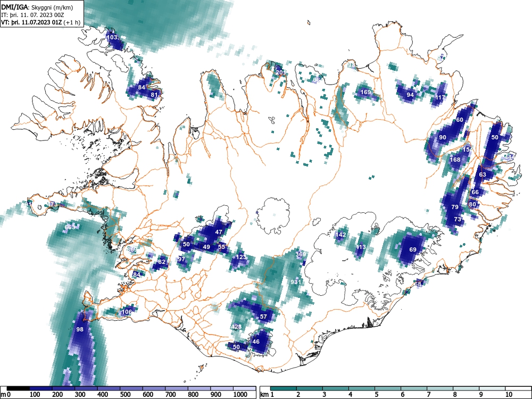This screenshot has height=399, width=532.
Task: Click the '169' visibility label
Action: (x=365, y=92)
